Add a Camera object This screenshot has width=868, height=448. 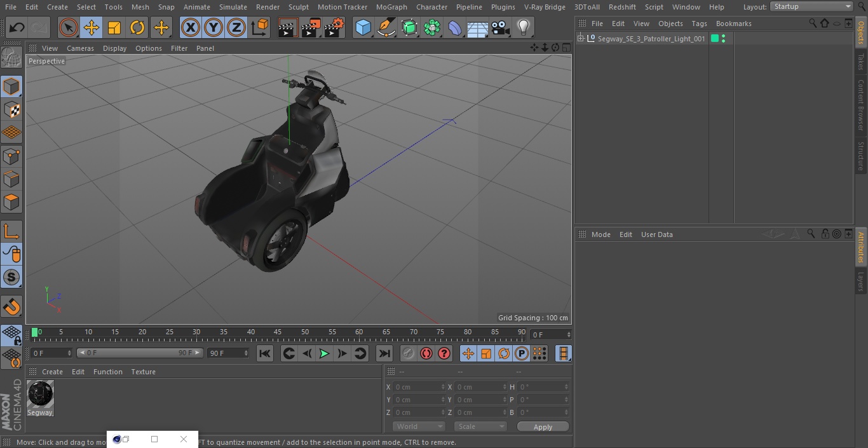[501, 27]
